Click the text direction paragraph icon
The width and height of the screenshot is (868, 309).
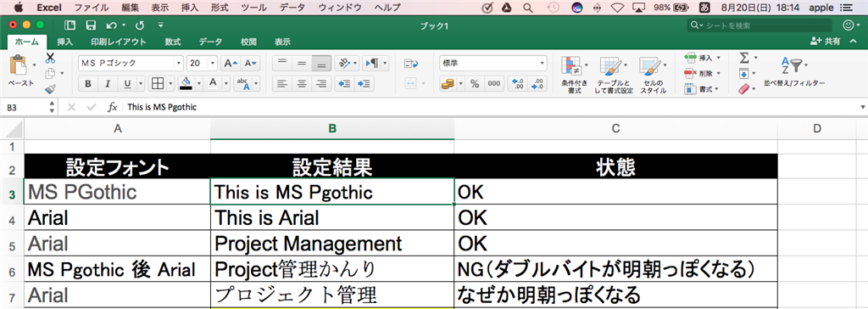[x=371, y=63]
